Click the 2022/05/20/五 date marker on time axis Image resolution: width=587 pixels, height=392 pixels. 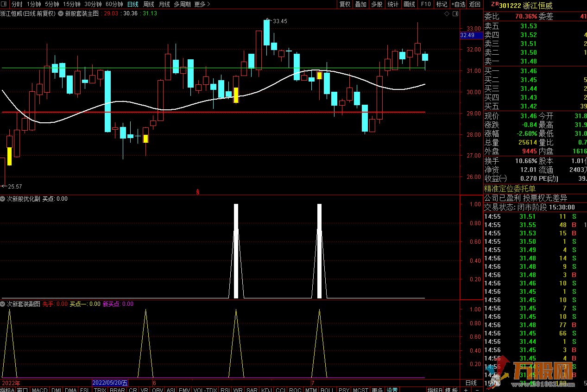pos(110,383)
